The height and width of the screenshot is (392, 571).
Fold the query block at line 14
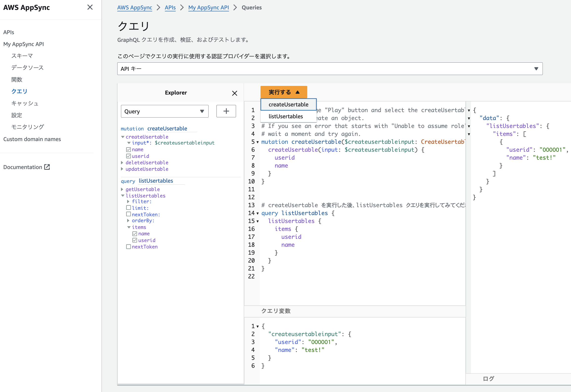[x=258, y=213]
